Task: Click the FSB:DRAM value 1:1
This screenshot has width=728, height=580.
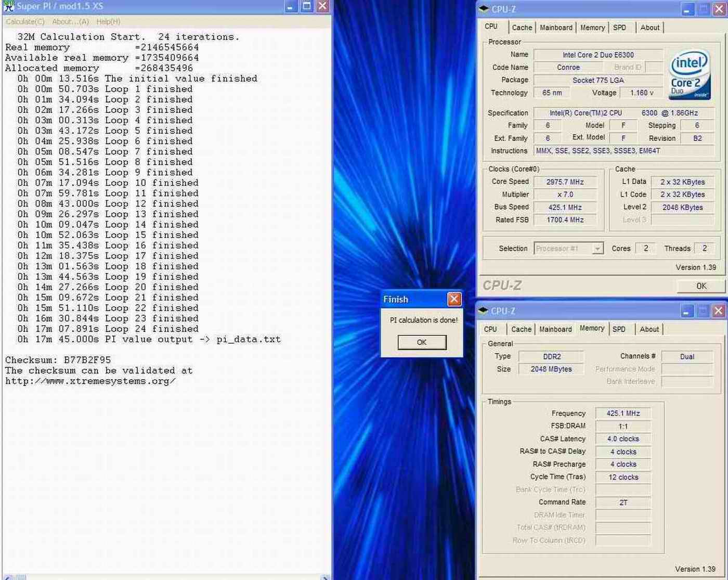Action: point(623,426)
